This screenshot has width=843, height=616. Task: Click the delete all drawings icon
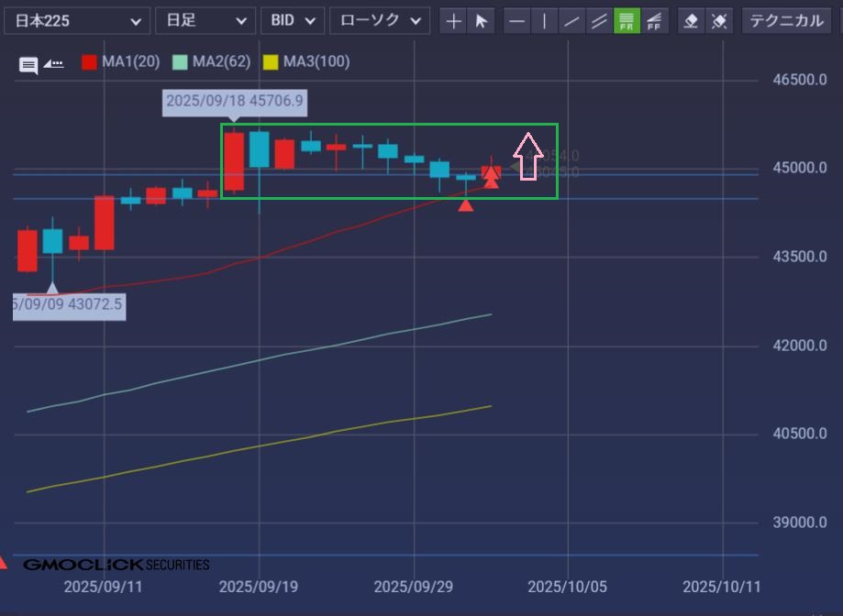click(x=720, y=21)
